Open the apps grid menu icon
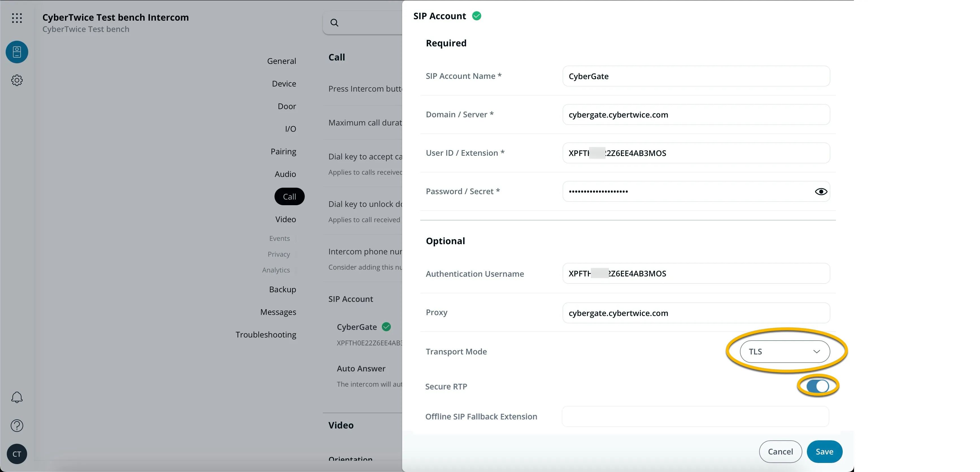Viewport: 980px width, 472px height. tap(17, 18)
